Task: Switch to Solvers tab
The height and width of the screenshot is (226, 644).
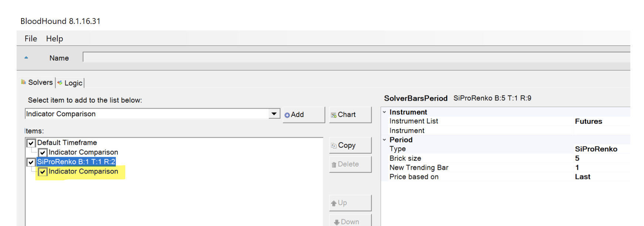Action: coord(37,82)
